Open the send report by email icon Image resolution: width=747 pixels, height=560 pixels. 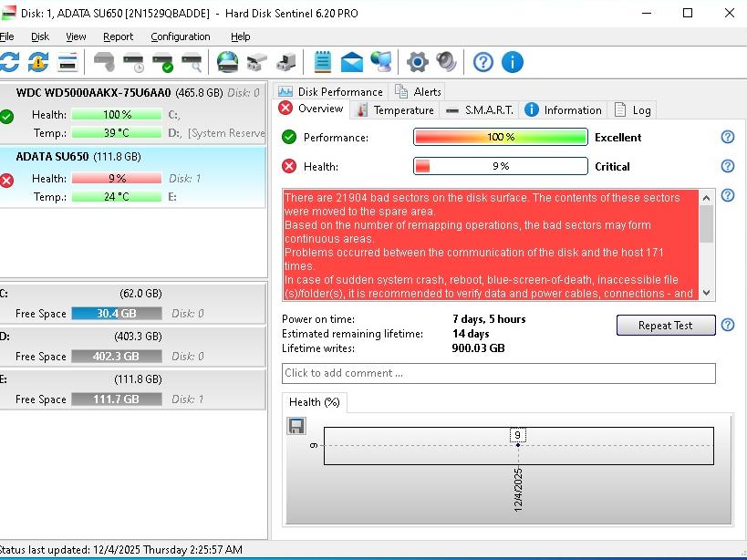(352, 62)
